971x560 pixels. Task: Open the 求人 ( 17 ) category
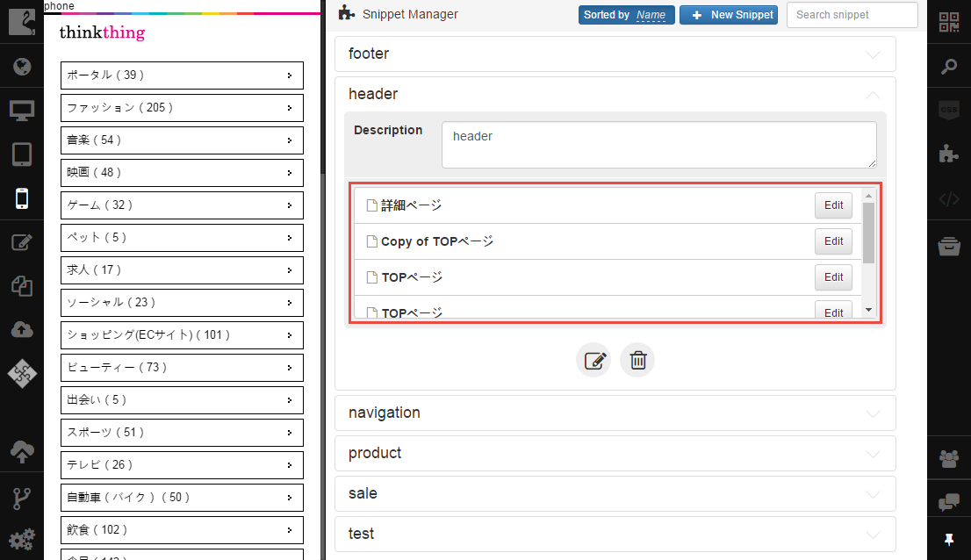[182, 270]
